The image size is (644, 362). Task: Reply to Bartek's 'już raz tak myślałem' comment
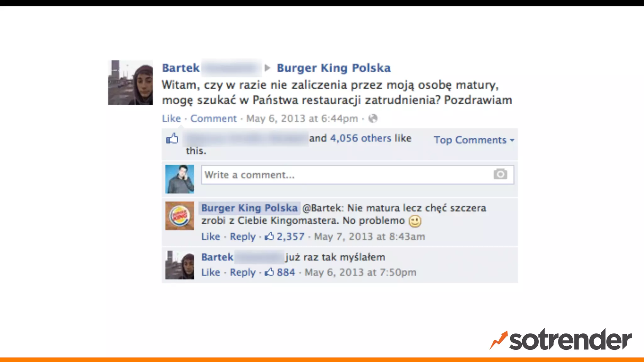click(243, 272)
